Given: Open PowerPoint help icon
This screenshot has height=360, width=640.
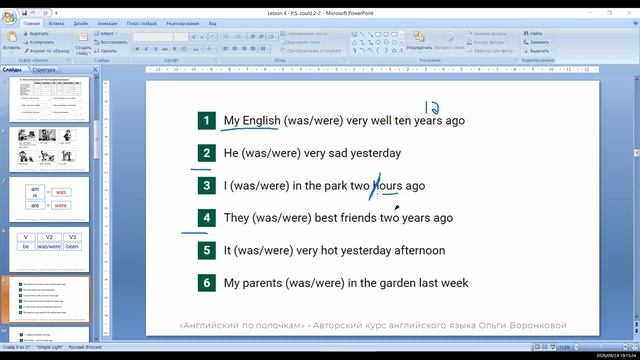Looking at the screenshot, I should (x=635, y=24).
